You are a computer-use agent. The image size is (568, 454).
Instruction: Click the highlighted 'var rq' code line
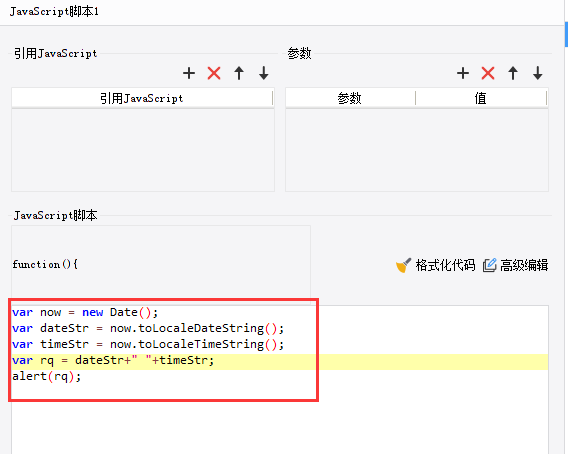click(x=280, y=361)
